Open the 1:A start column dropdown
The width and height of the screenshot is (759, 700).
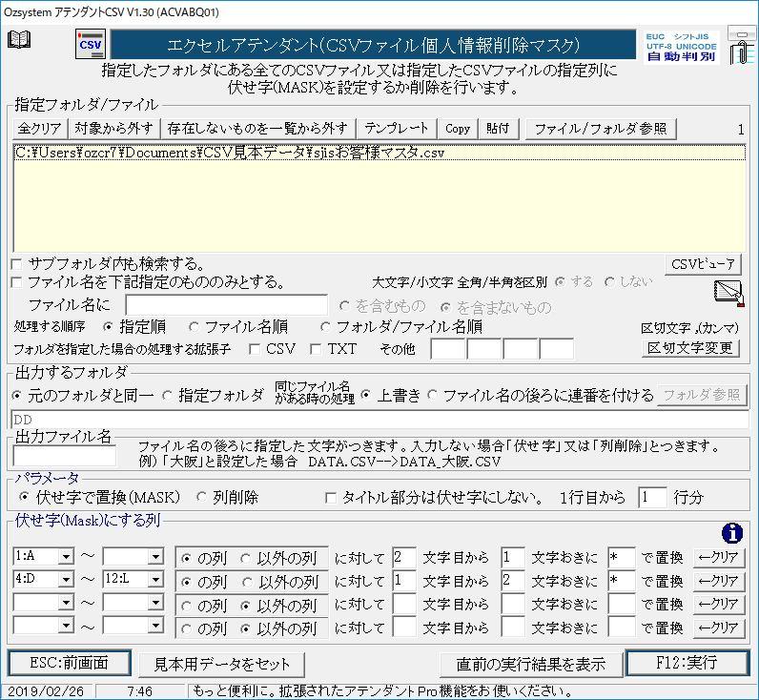66,556
